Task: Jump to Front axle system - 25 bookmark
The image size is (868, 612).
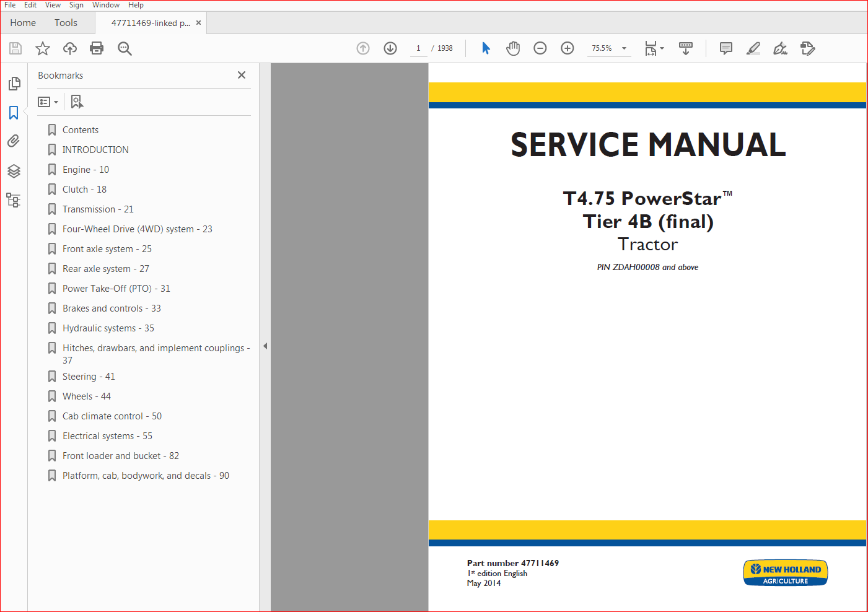Action: (x=107, y=249)
